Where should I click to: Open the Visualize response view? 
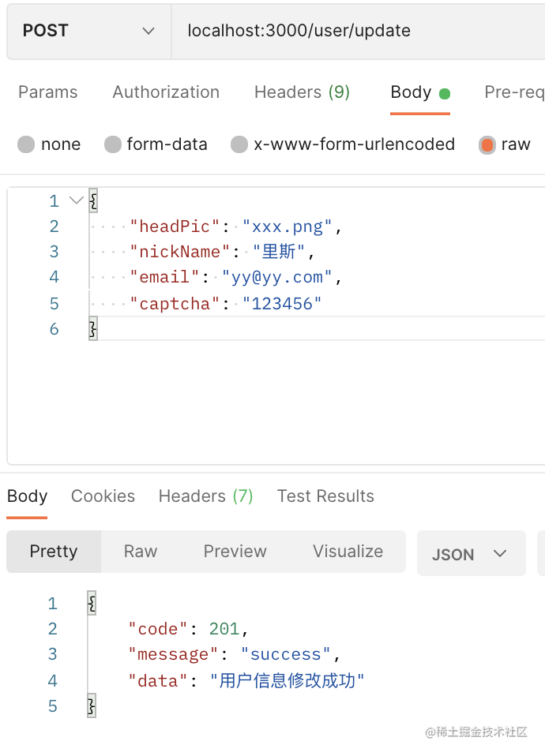pos(348,552)
